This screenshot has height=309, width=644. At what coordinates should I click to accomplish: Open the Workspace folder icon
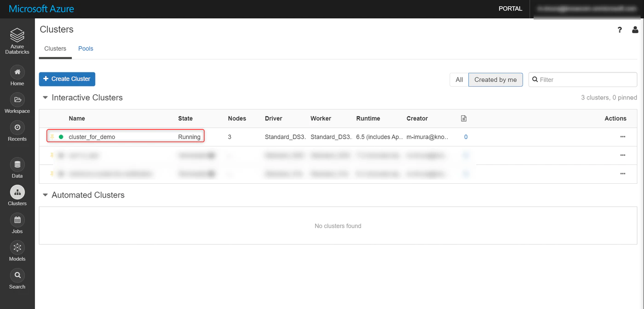click(x=17, y=100)
